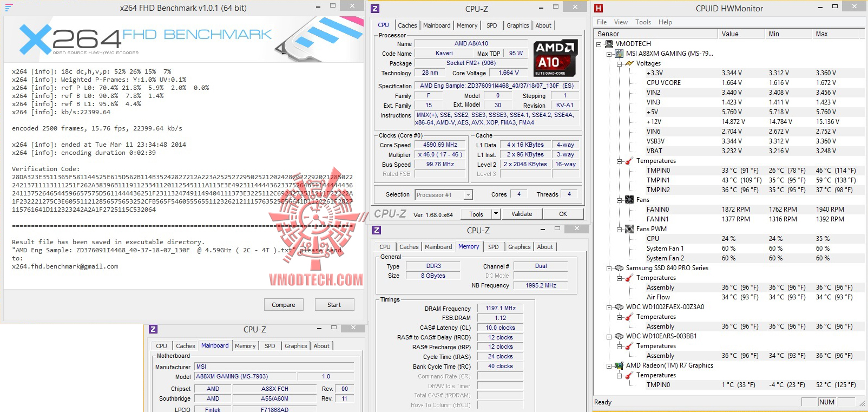Viewport: 868px width, 412px height.
Task: Click the HWMonitor app icon in title bar
Action: coord(599,8)
